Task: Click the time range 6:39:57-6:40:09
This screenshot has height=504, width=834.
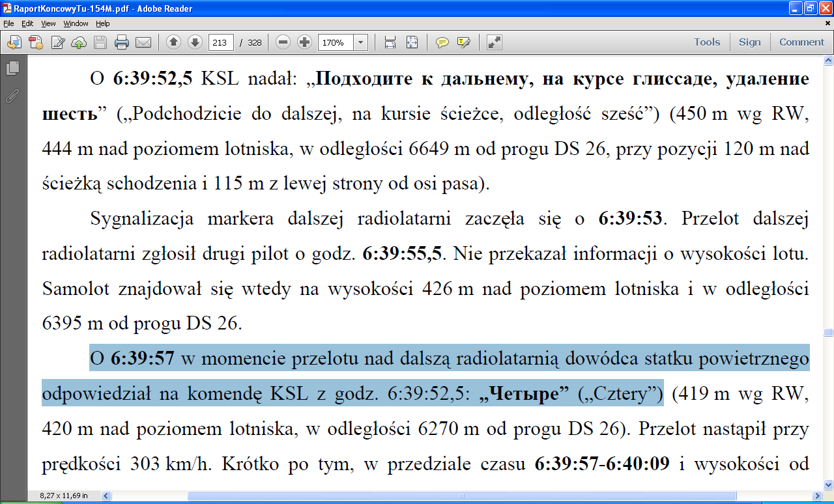Action: click(x=602, y=464)
